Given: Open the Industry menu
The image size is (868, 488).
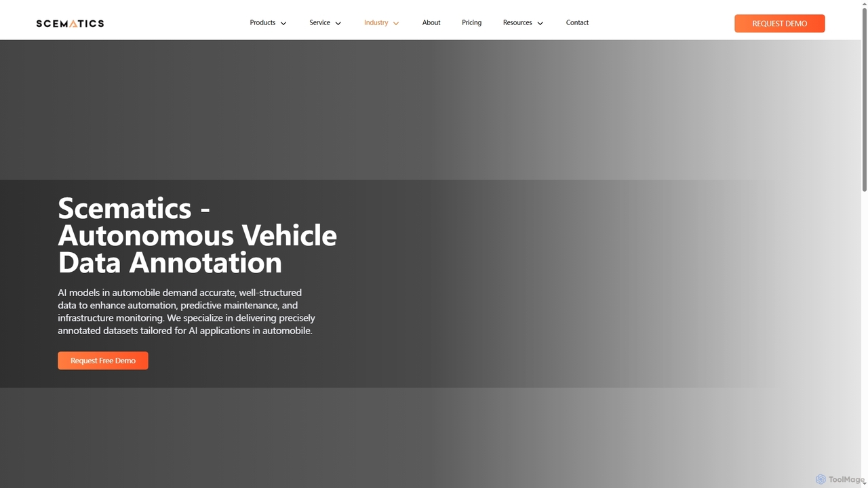Looking at the screenshot, I should click(x=376, y=23).
